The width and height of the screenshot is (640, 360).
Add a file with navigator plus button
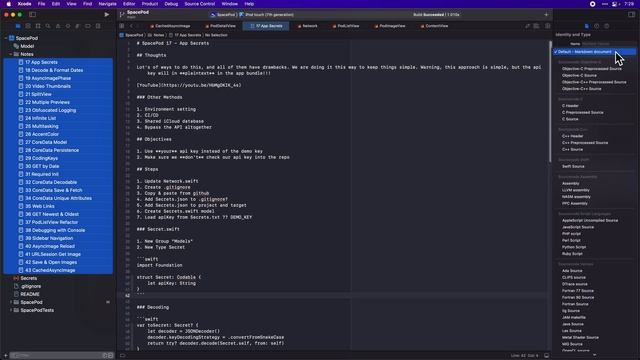coord(6,356)
